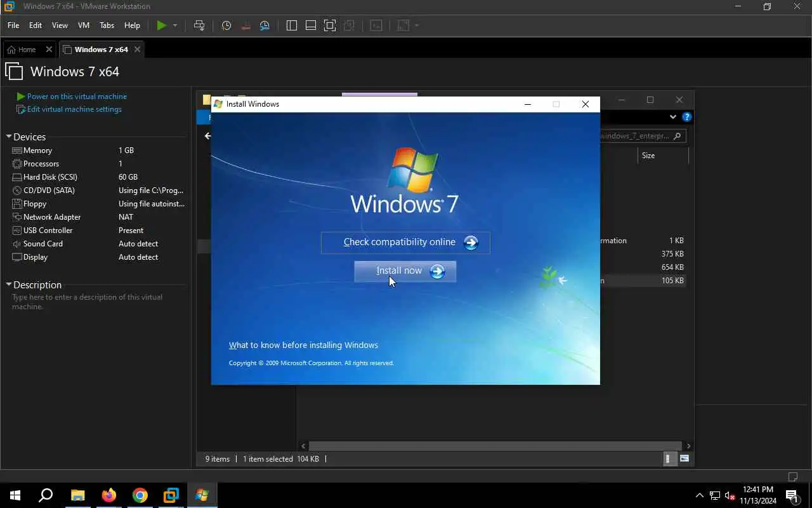Click the stretch guest toolbar icon

point(403,25)
